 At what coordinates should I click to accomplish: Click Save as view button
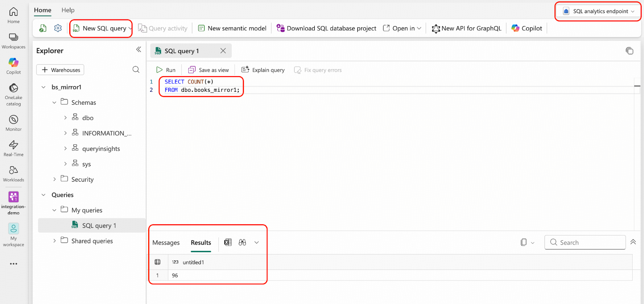[209, 70]
